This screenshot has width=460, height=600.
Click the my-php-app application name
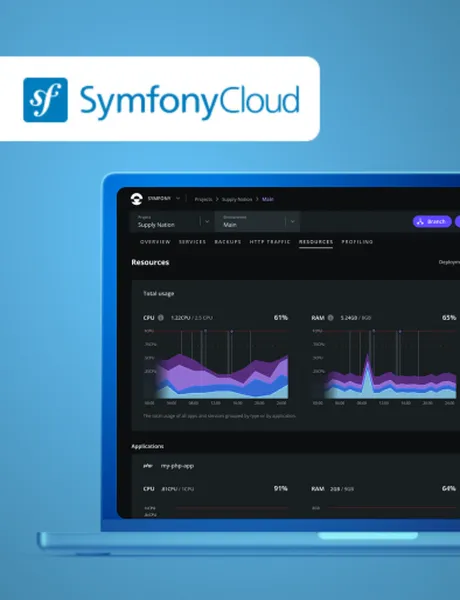177,466
